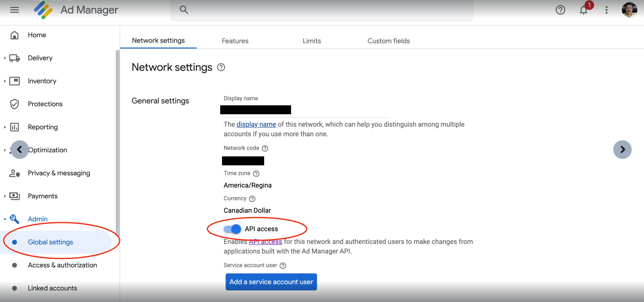Select the Home icon in the sidebar
Viewport: 644px width, 302px height.
click(14, 35)
